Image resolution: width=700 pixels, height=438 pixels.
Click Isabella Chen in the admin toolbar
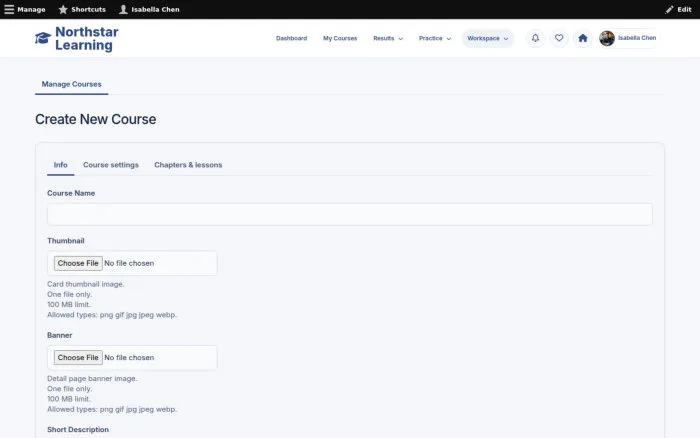155,9
